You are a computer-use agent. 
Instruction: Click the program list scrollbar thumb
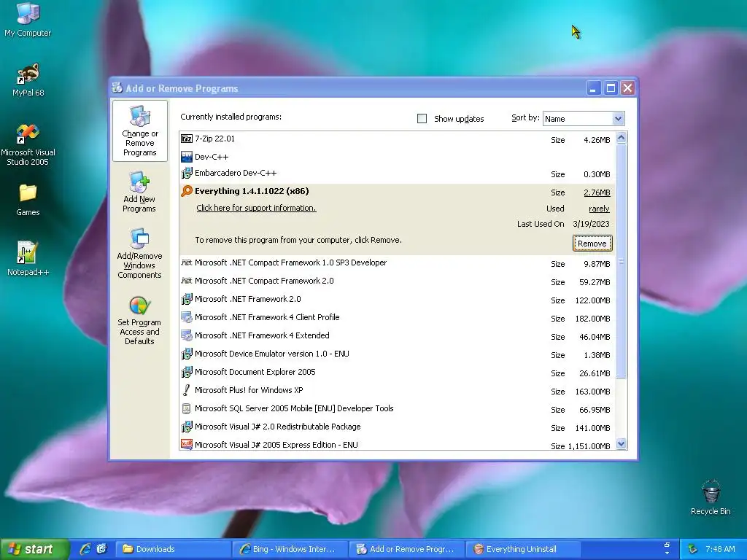point(621,262)
